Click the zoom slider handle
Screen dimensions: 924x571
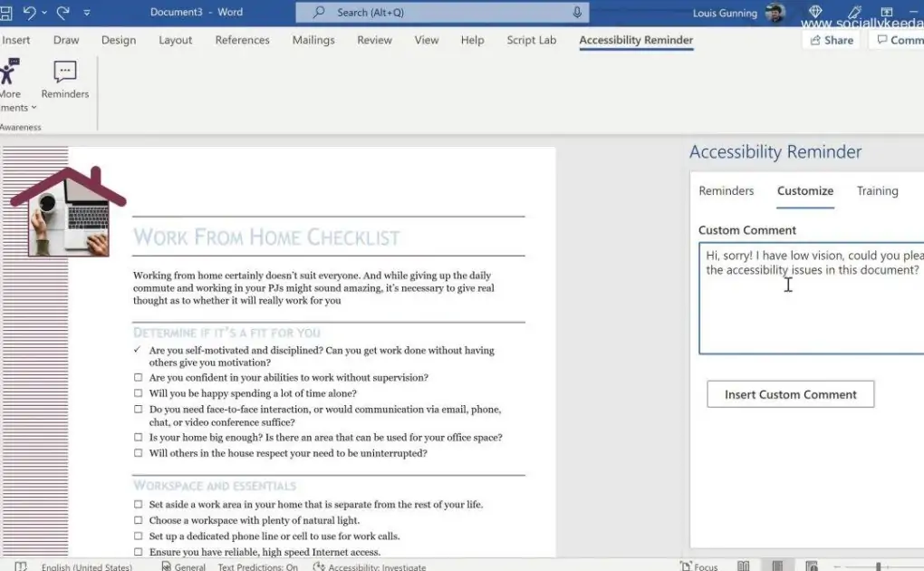tap(878, 566)
